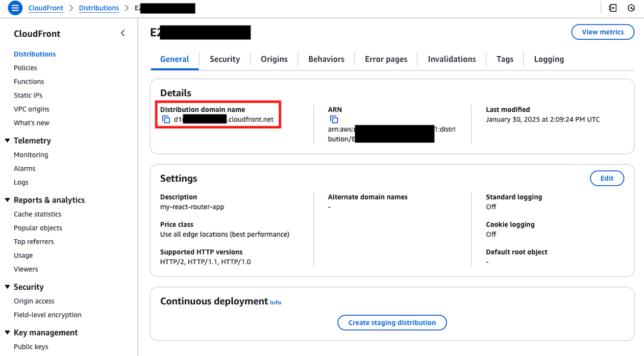
Task: Go to the CloudFront breadcrumb
Action: click(x=46, y=8)
